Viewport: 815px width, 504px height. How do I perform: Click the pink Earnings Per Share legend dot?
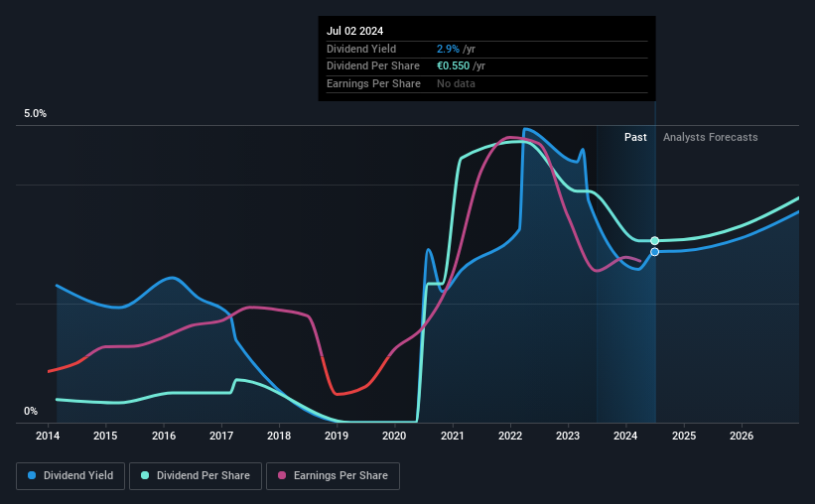click(282, 475)
